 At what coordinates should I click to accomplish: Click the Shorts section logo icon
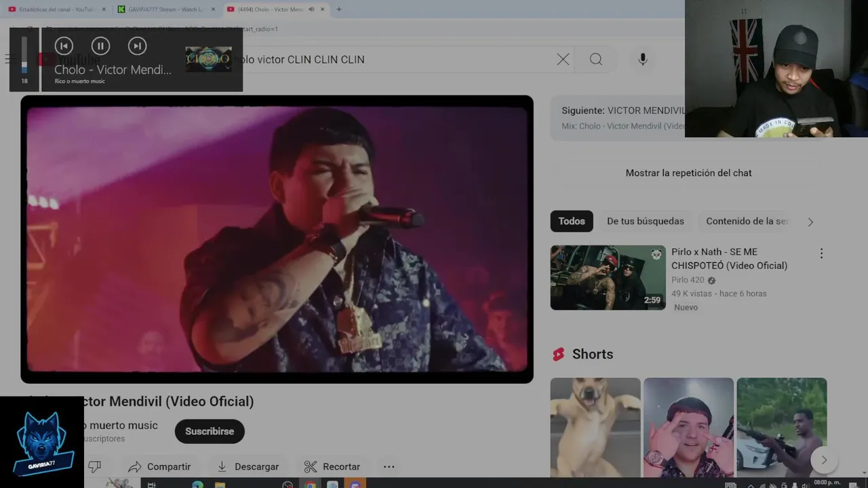pos(558,354)
